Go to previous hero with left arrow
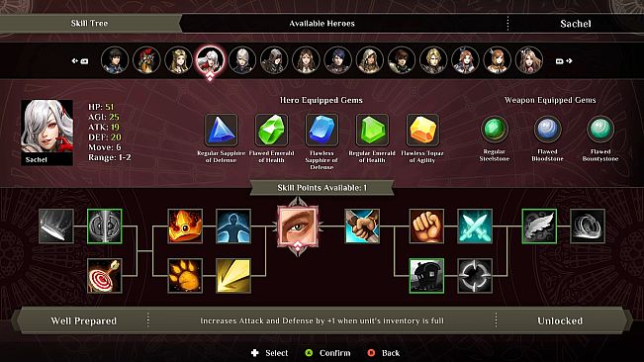 coord(80,60)
